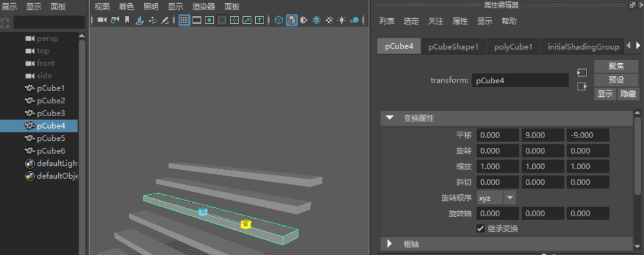Click the transform name field pCube4
Image resolution: width=644 pixels, height=255 pixels.
pyautogui.click(x=521, y=81)
